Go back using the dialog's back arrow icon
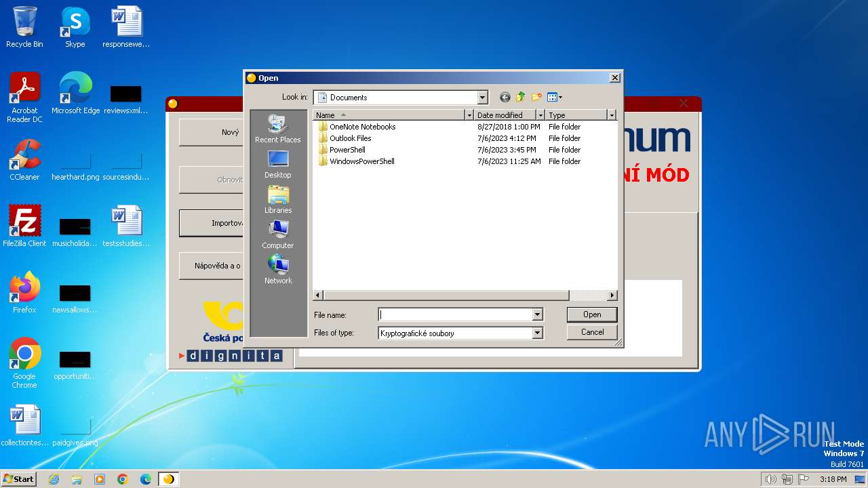This screenshot has height=488, width=868. [x=505, y=98]
